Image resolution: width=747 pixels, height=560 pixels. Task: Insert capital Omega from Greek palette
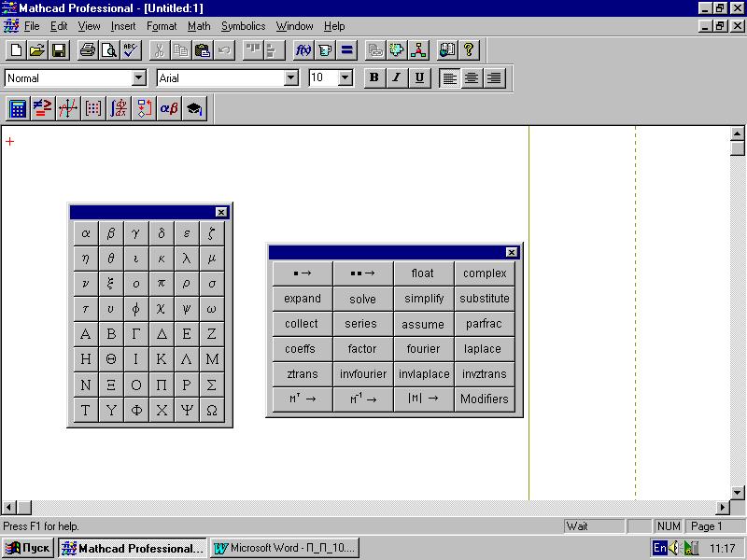[212, 410]
